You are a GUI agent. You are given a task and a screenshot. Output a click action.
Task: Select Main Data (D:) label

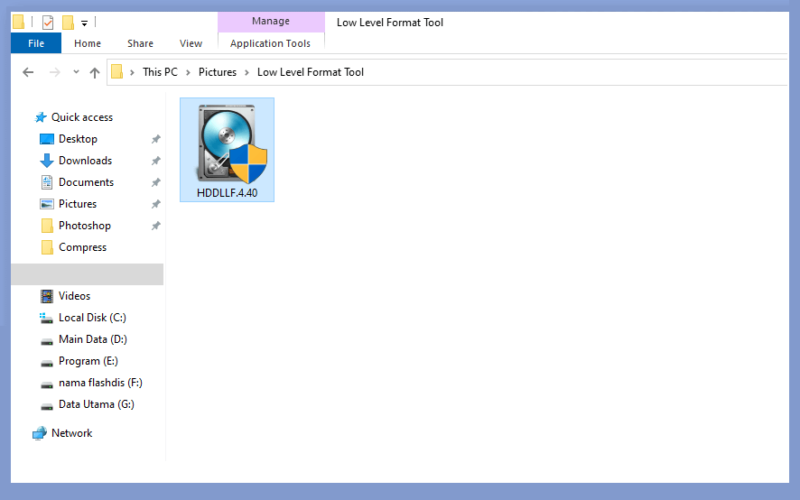coord(93,339)
